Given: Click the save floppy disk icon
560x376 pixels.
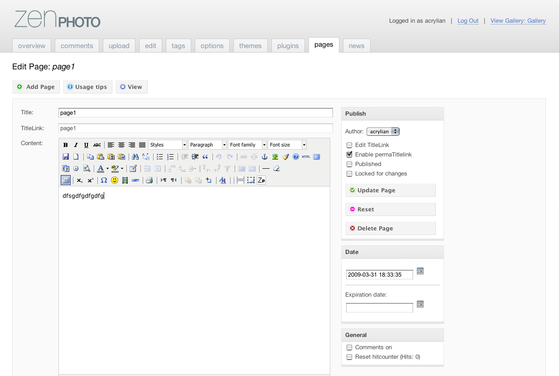Looking at the screenshot, I should point(66,157).
